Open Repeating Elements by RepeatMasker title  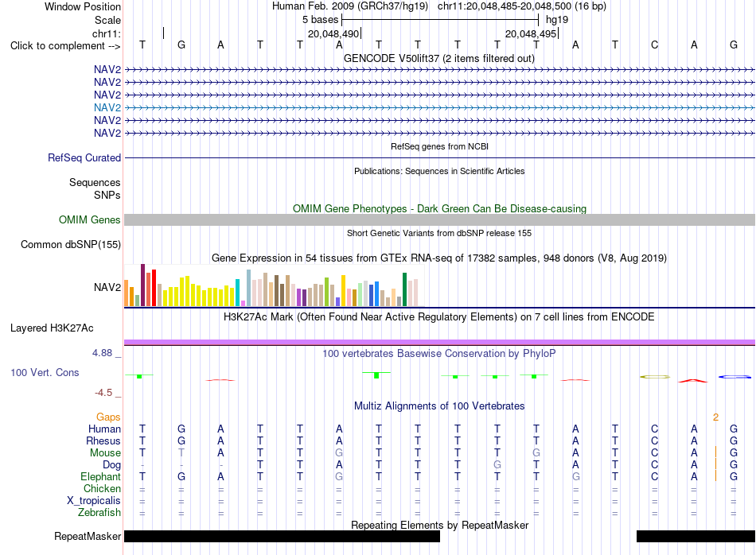(439, 525)
